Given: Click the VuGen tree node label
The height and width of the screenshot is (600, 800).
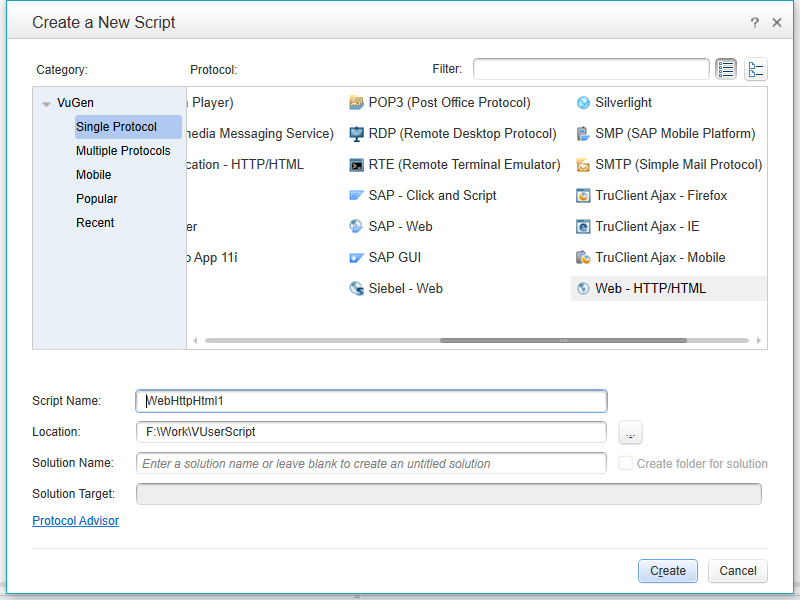Looking at the screenshot, I should [76, 103].
